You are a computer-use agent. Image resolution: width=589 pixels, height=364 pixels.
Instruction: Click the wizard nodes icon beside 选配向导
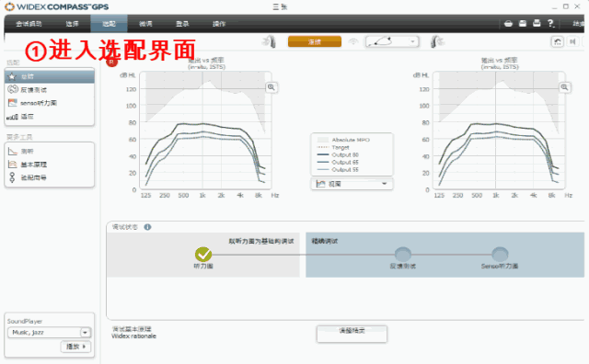[x=12, y=177]
